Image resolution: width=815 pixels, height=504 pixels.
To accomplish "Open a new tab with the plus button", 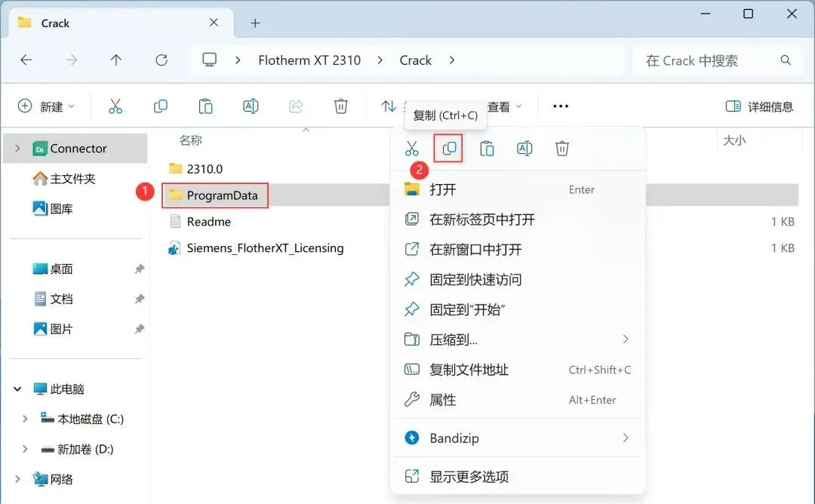I will tap(255, 23).
